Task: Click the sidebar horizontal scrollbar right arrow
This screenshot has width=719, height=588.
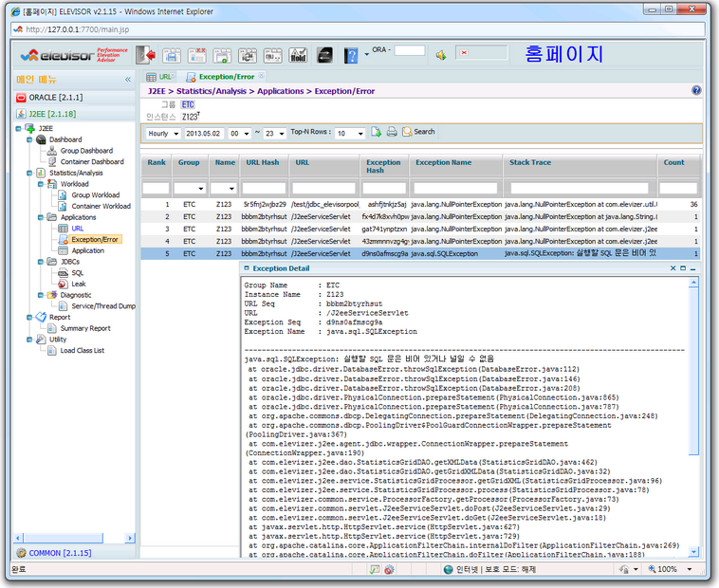Action: click(130, 538)
